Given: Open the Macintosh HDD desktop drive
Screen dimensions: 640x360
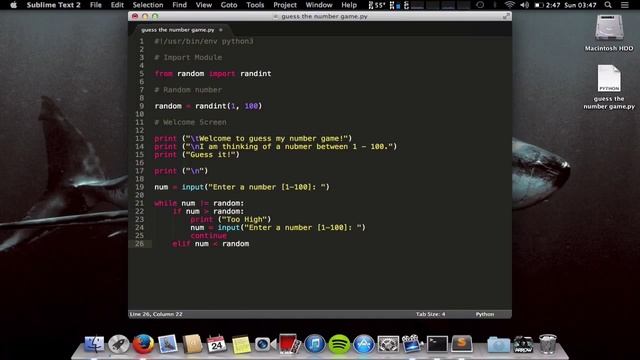Looking at the screenshot, I should click(609, 33).
